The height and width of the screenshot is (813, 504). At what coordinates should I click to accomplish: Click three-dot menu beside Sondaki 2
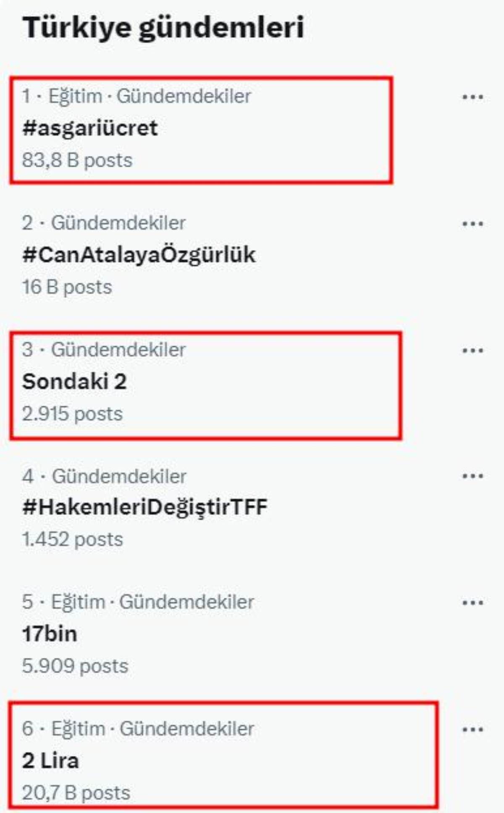pos(472,350)
